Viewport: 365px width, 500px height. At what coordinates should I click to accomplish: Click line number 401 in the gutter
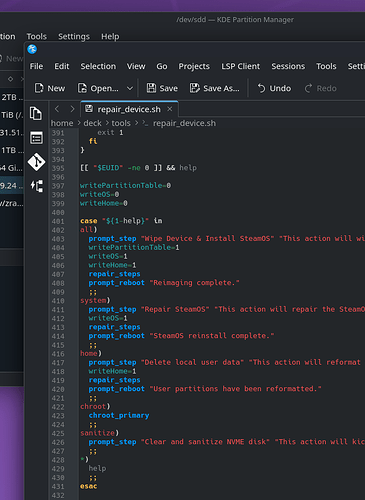(x=58, y=221)
